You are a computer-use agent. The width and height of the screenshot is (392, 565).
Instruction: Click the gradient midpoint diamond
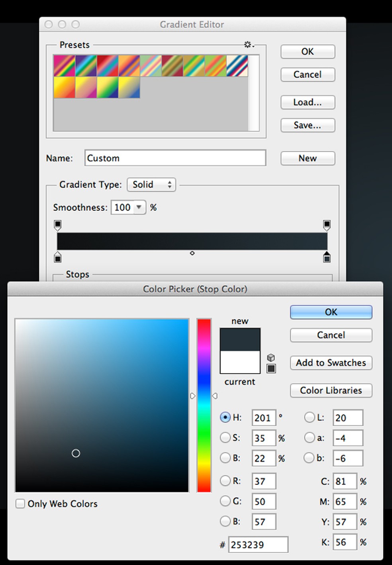[x=192, y=253]
